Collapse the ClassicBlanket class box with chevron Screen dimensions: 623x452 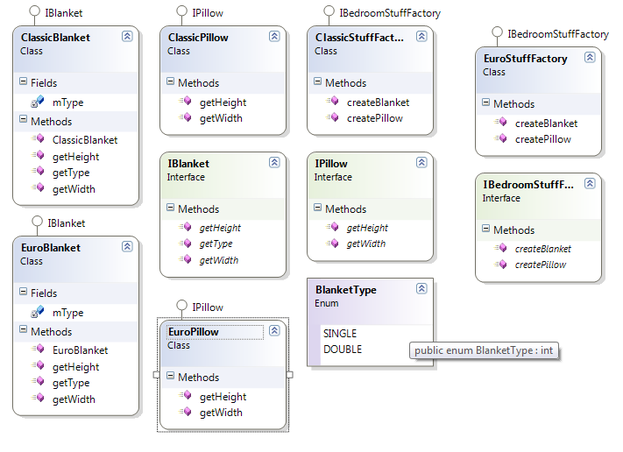[x=127, y=36]
